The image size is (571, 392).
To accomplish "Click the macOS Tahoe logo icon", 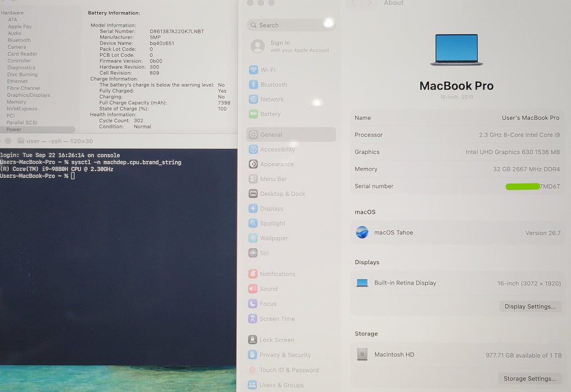I will pos(362,232).
